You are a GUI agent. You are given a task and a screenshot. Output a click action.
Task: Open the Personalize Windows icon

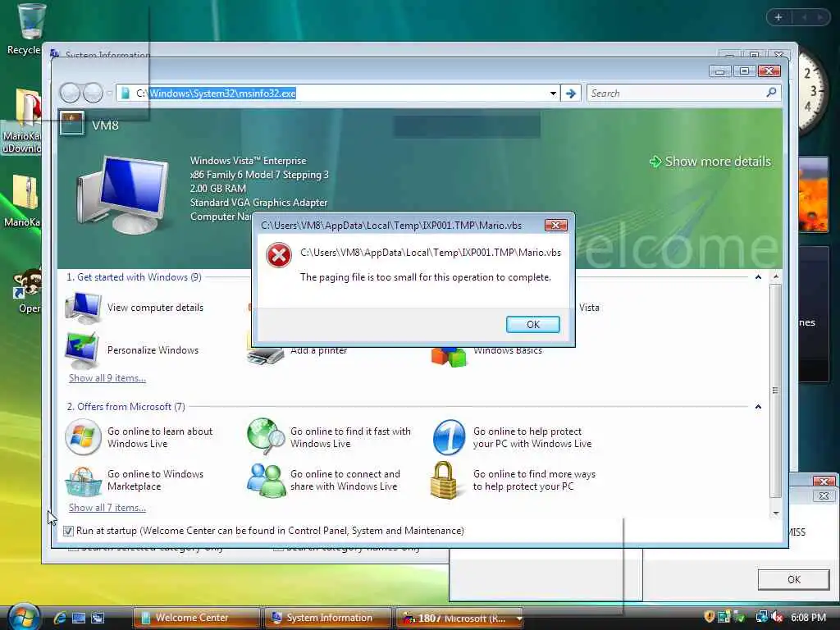click(82, 350)
